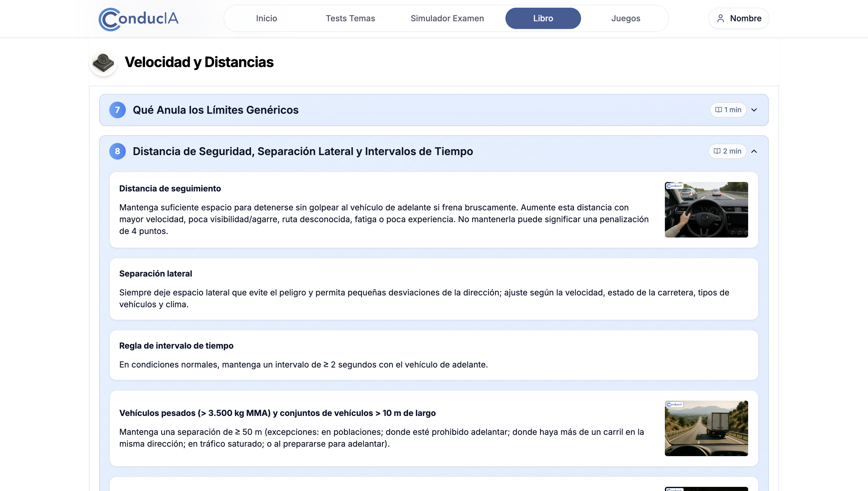Collapse the Distancia de Seguridad section title
Screen dimensions: 868x491
click(x=303, y=152)
